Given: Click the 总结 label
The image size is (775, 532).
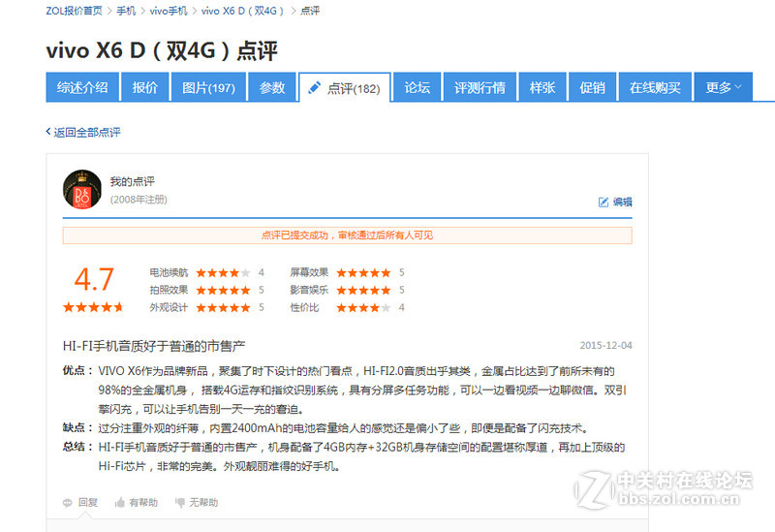Looking at the screenshot, I should (x=77, y=447).
